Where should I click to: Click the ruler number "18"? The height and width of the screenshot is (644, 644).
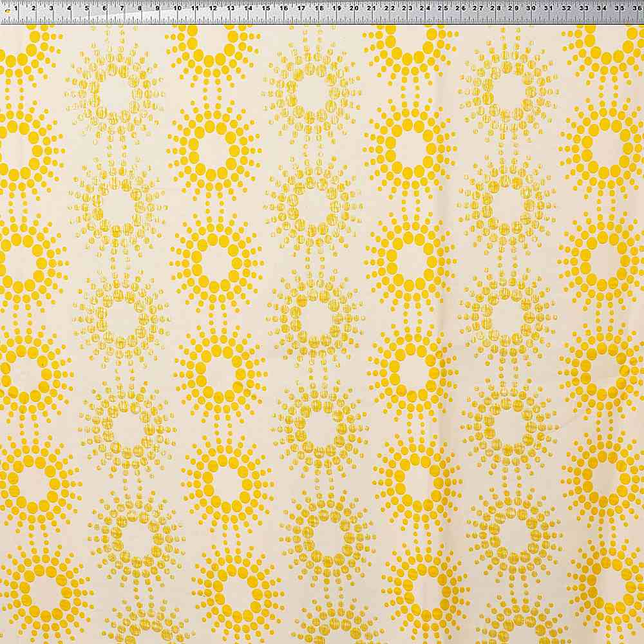pos(319,8)
